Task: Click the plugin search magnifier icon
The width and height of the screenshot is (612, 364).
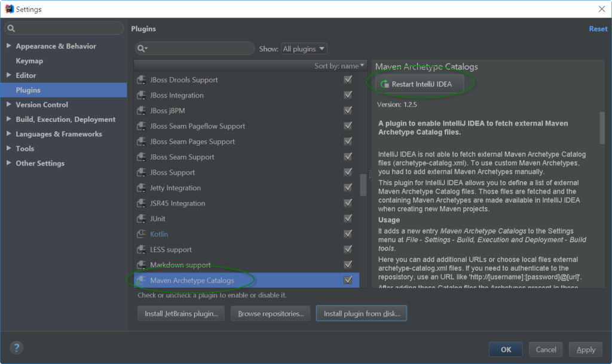Action: (x=142, y=48)
